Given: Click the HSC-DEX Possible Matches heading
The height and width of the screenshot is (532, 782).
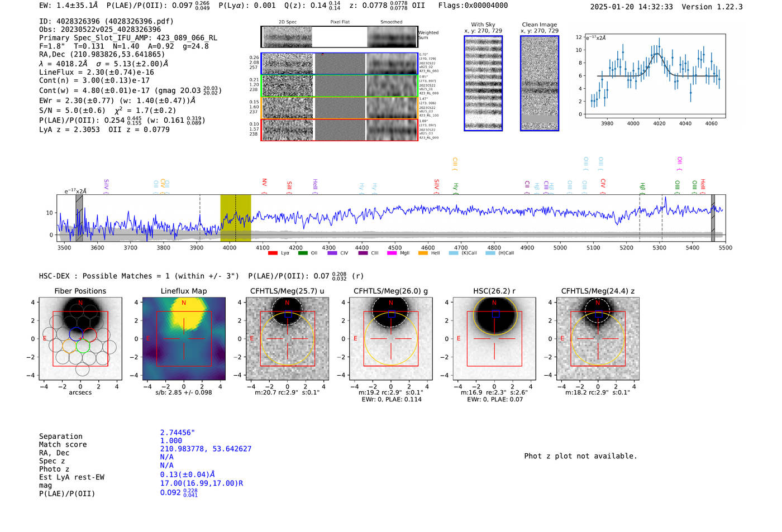Looking at the screenshot, I should 139,276.
